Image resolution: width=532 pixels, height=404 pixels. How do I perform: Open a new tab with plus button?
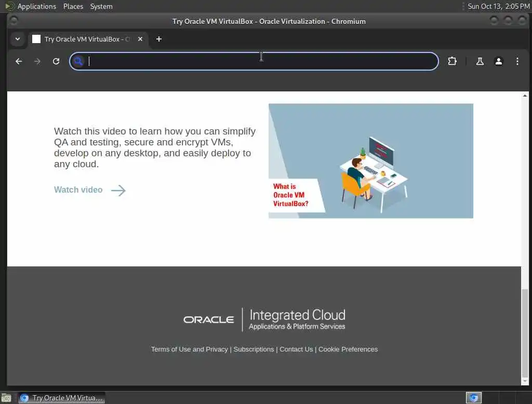[159, 39]
